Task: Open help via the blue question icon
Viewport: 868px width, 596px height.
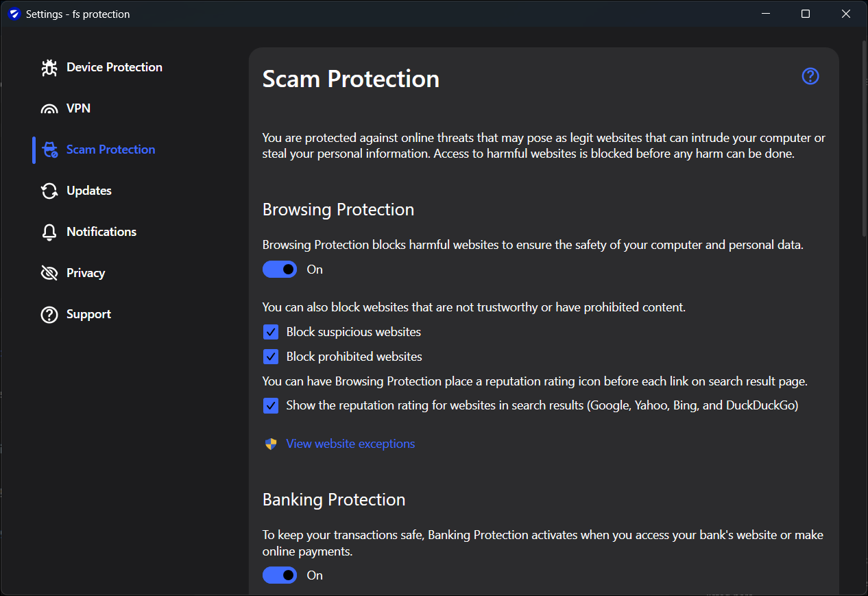Action: (x=810, y=76)
